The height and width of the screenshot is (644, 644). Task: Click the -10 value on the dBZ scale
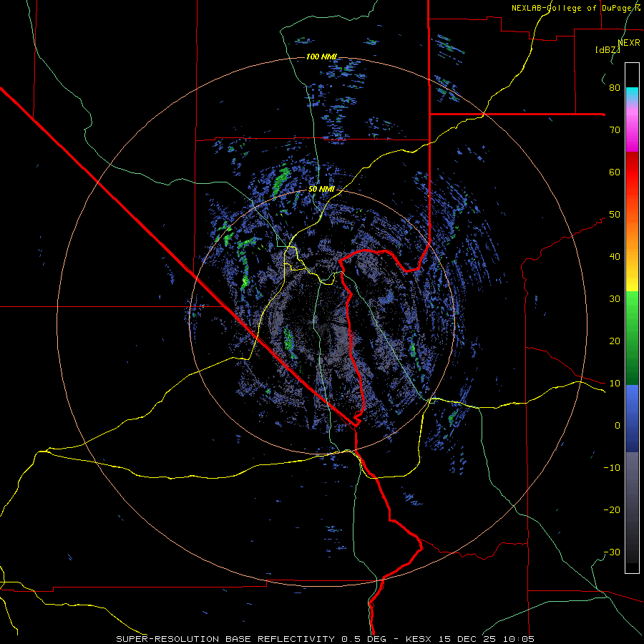tap(612, 468)
